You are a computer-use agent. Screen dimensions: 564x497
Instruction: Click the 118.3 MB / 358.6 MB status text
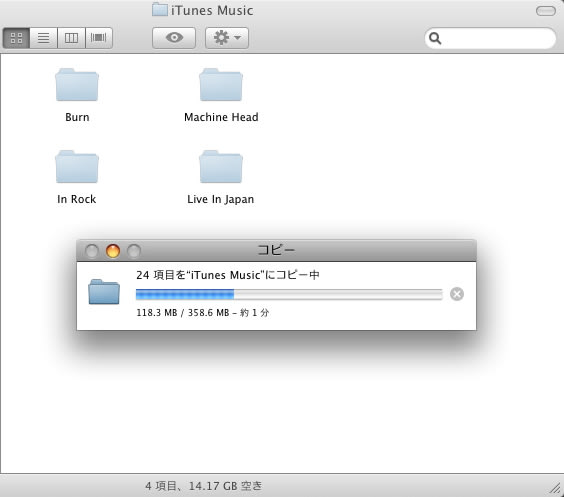[203, 313]
